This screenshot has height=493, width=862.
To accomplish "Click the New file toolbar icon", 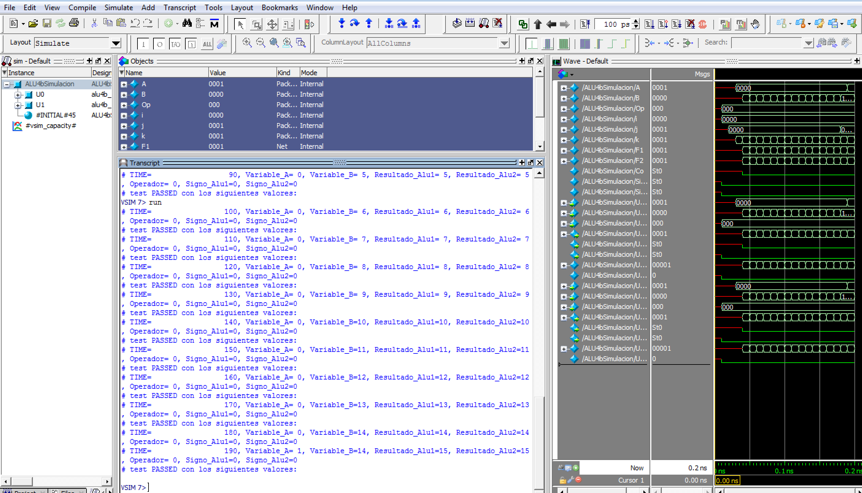I will [x=14, y=24].
